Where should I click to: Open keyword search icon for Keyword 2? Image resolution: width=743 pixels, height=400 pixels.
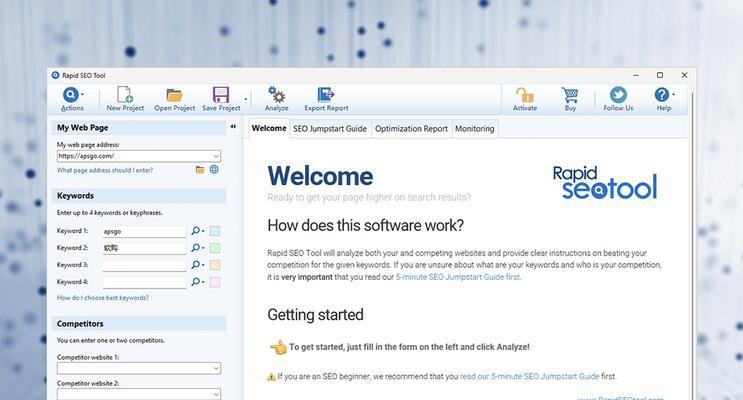click(x=196, y=248)
